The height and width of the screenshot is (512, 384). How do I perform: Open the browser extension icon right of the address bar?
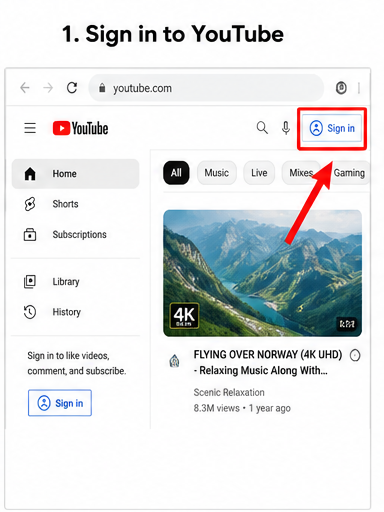(x=341, y=88)
